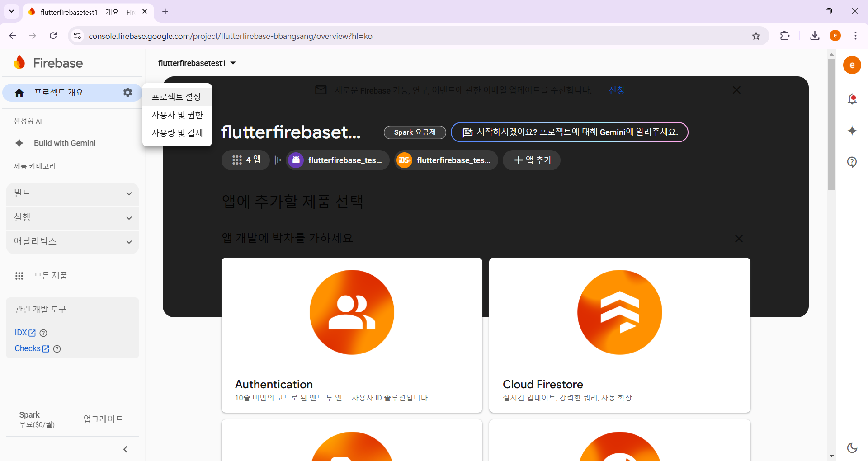
Task: Close the flutterfirebasetest1 tab
Action: click(145, 12)
